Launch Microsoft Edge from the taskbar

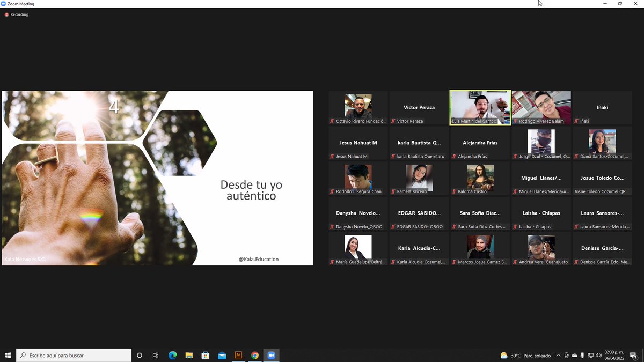coord(172,355)
